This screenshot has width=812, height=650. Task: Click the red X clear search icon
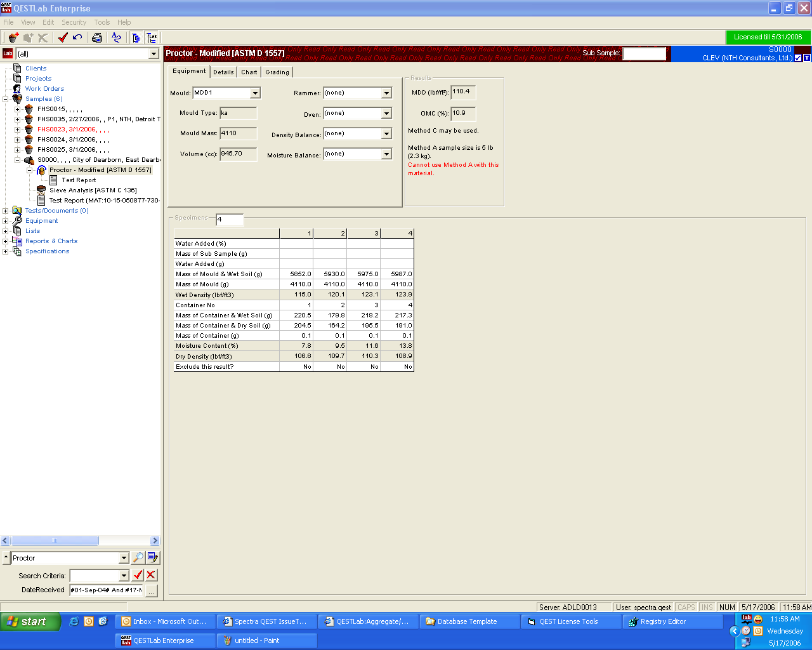(x=151, y=575)
